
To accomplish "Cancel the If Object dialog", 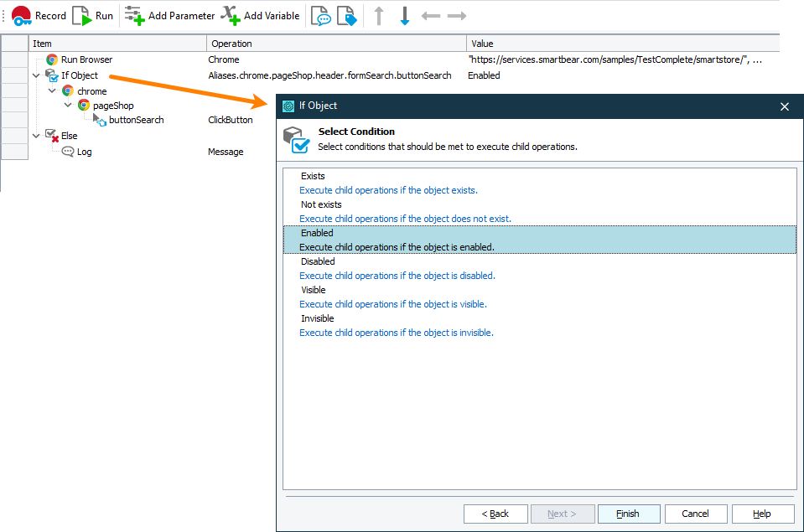I will point(696,514).
